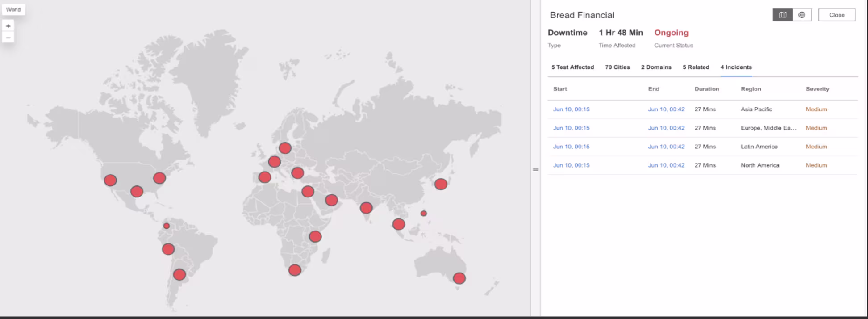The image size is (868, 319).
Task: Open start time link for North America incident
Action: pos(571,165)
